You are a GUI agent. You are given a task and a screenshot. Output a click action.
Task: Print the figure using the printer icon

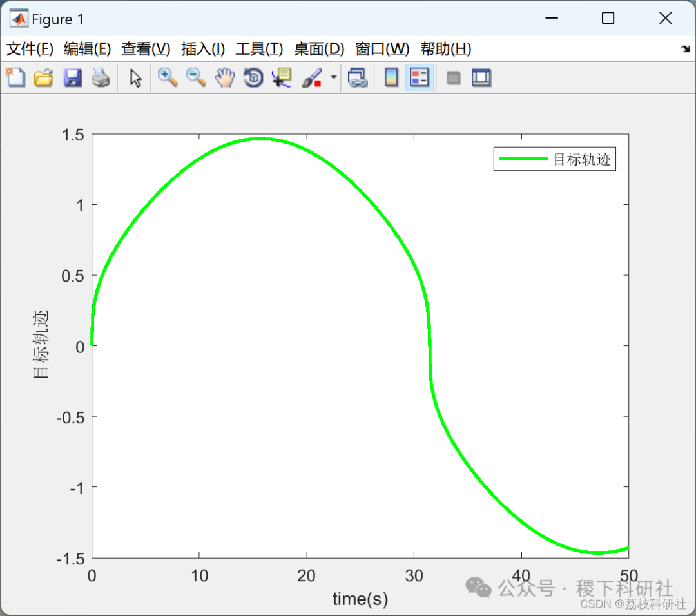101,78
